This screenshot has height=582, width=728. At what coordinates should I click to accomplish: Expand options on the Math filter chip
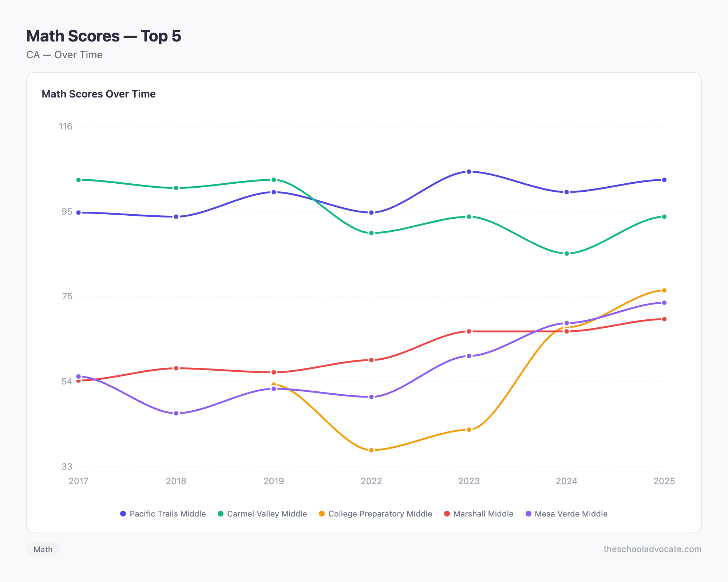tap(43, 549)
